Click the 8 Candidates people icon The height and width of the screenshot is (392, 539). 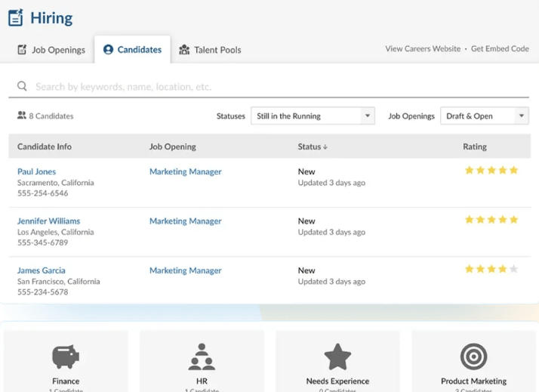click(22, 116)
